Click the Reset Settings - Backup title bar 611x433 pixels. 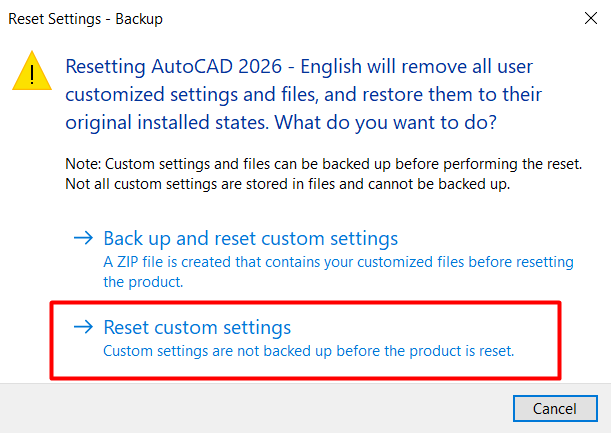300,18
